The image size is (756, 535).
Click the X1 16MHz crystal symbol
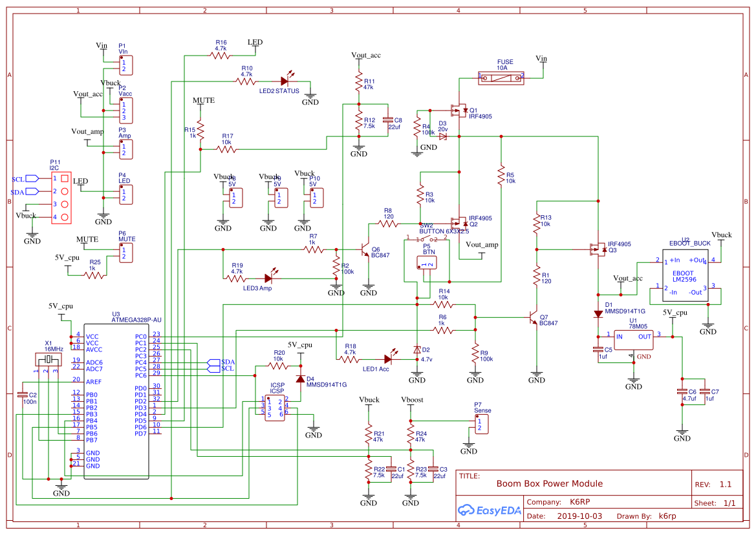point(49,359)
